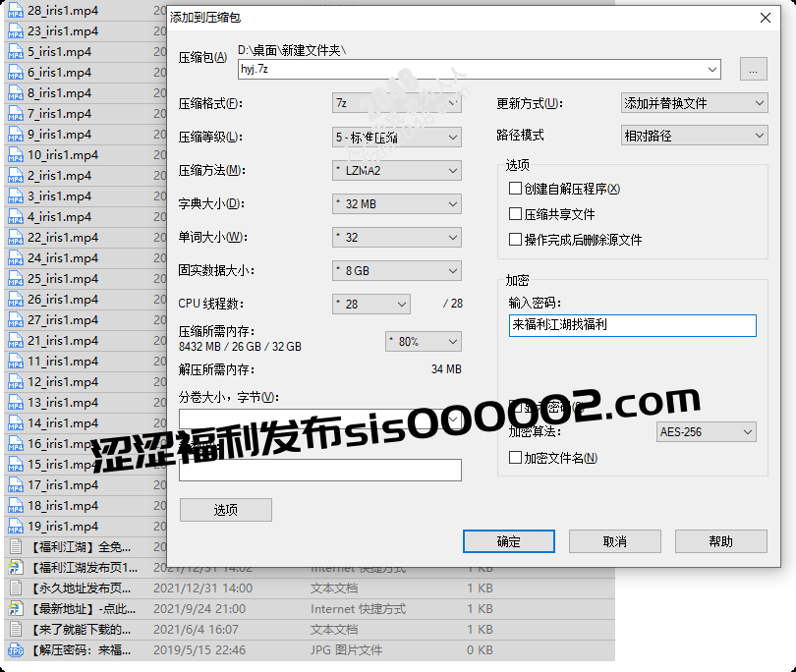Pick the MP4 icon of 10_iris1.mp4
Image resolution: width=796 pixels, height=672 pixels.
point(16,155)
